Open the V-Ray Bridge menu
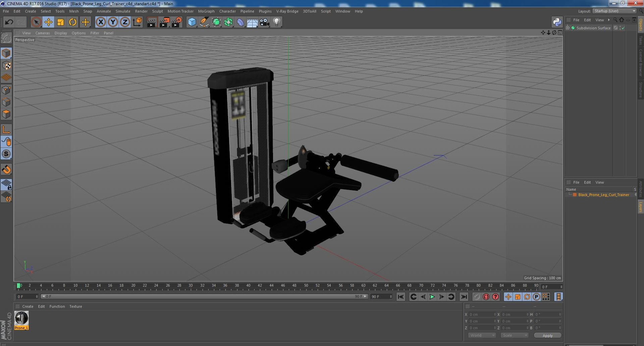 click(x=287, y=11)
